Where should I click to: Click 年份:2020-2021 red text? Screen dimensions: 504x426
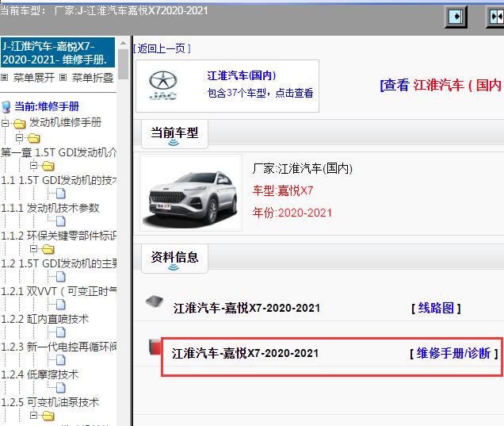point(292,213)
